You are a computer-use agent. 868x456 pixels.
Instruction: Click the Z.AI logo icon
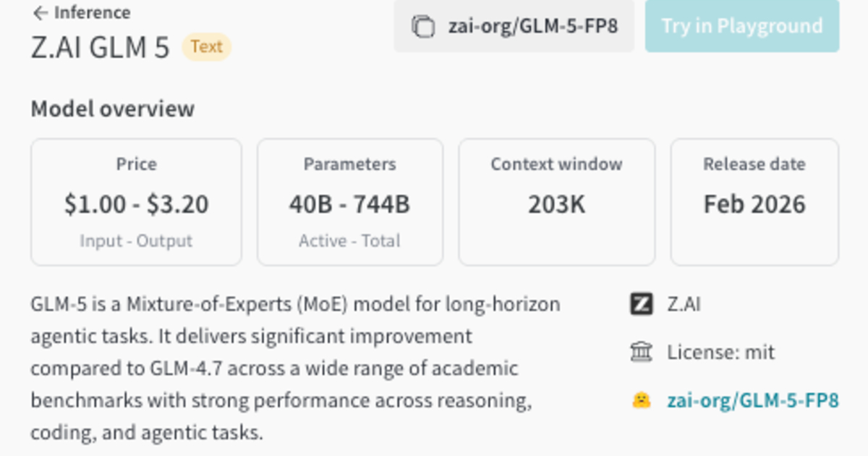642,304
